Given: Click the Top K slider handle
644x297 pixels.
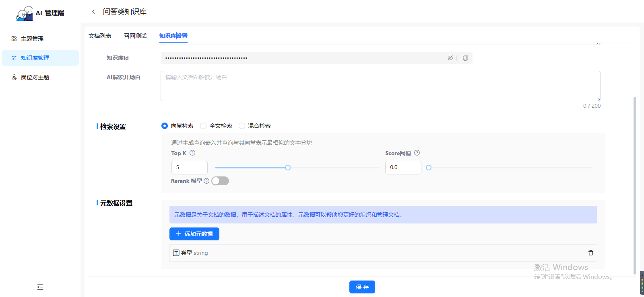Looking at the screenshot, I should click(288, 168).
